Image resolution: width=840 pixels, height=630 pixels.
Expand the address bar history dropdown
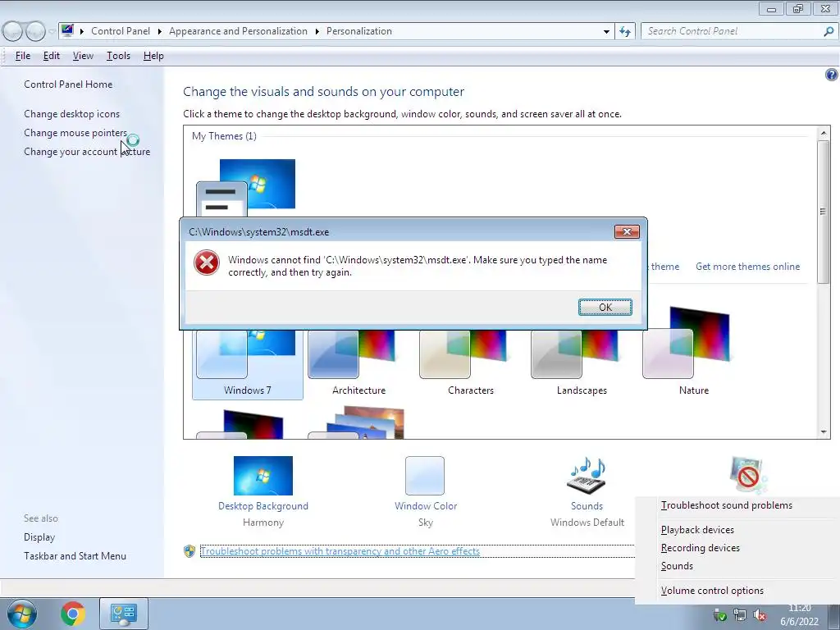(x=606, y=32)
